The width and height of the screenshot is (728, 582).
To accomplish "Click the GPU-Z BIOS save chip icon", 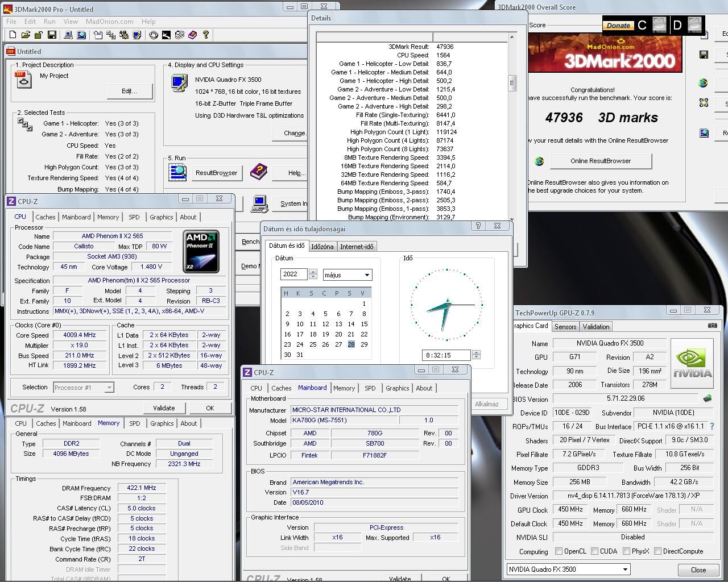I will coord(708,398).
